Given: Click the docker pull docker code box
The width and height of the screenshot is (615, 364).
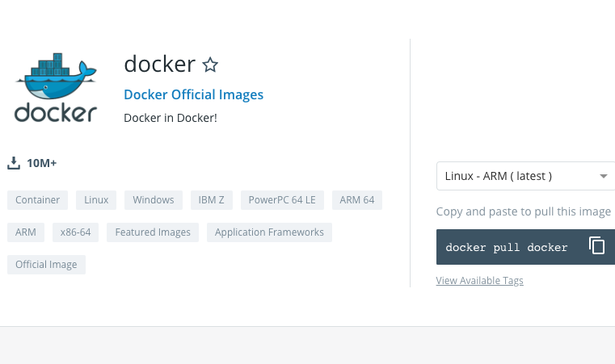Looking at the screenshot, I should (x=525, y=247).
